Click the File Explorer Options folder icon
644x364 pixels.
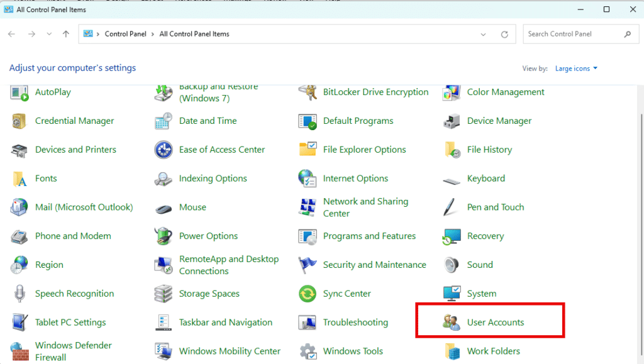pyautogui.click(x=307, y=150)
